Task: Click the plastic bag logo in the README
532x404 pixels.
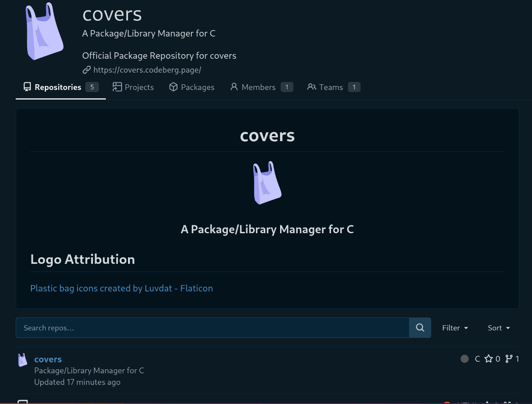Action: [x=267, y=183]
